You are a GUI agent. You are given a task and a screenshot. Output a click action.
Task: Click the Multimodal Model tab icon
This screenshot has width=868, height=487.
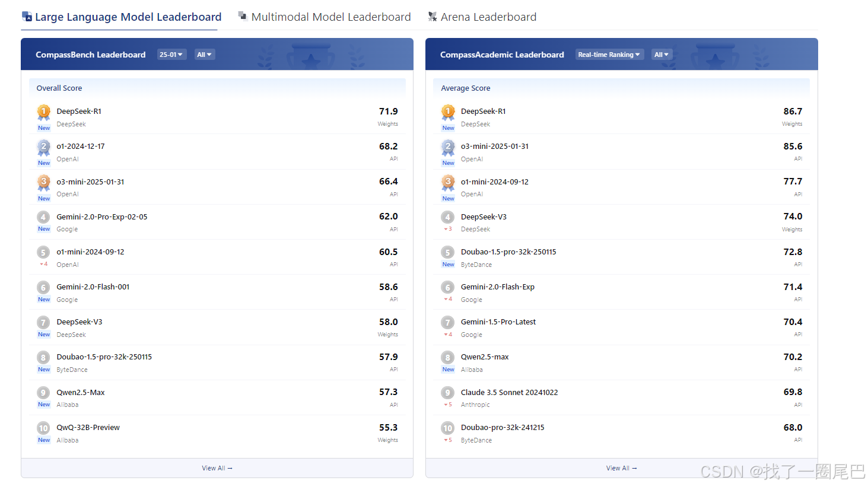point(243,15)
